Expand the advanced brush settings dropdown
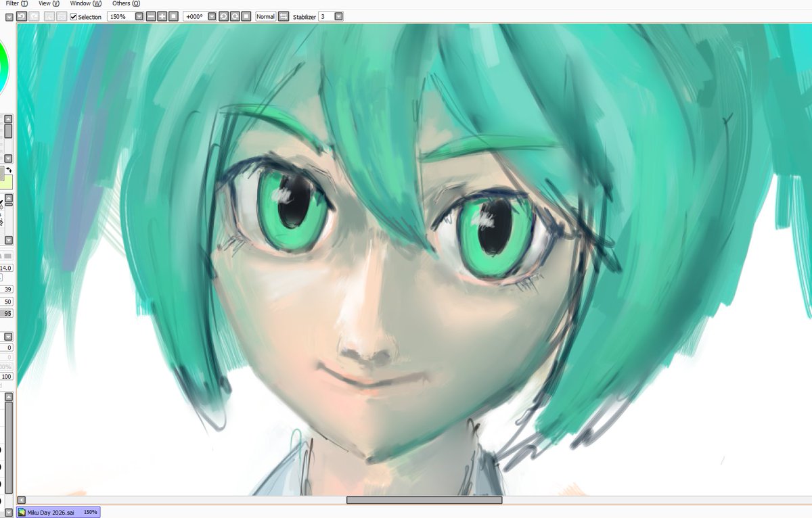 [x=9, y=336]
